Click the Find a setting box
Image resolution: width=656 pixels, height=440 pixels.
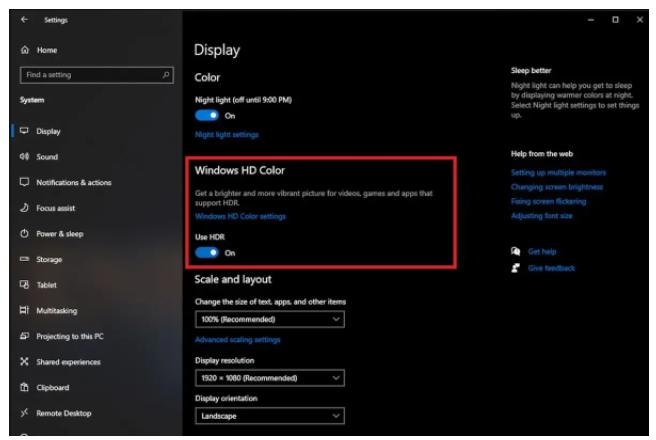(x=97, y=75)
